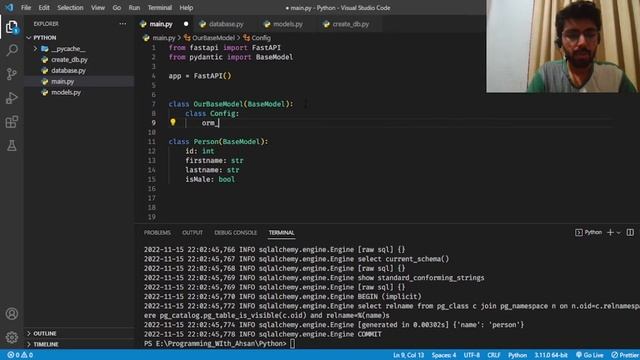Switch to the PROBLEMS panel tab
The height and width of the screenshot is (360, 640).
coord(157,233)
